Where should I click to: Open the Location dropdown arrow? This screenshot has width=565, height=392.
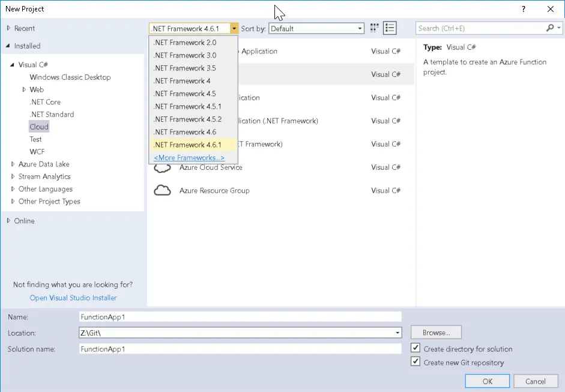coord(397,333)
